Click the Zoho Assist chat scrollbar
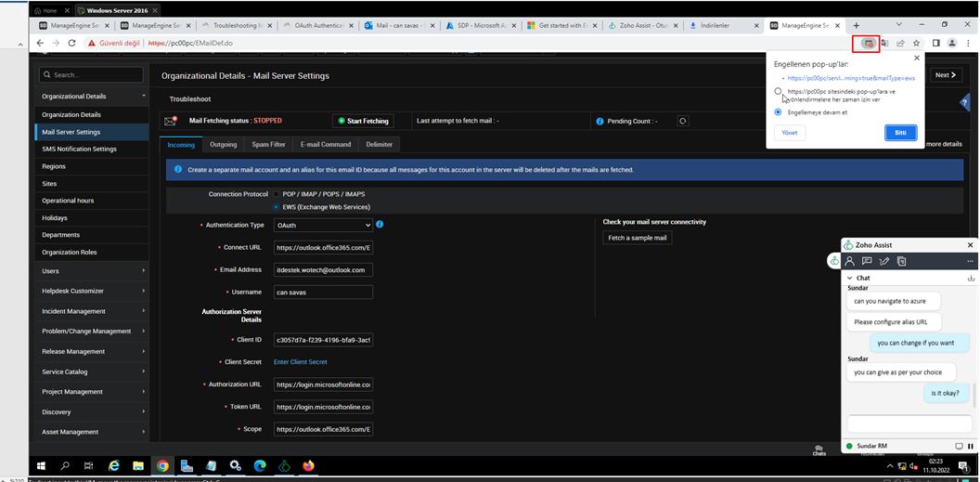The width and height of the screenshot is (980, 482). 974,395
